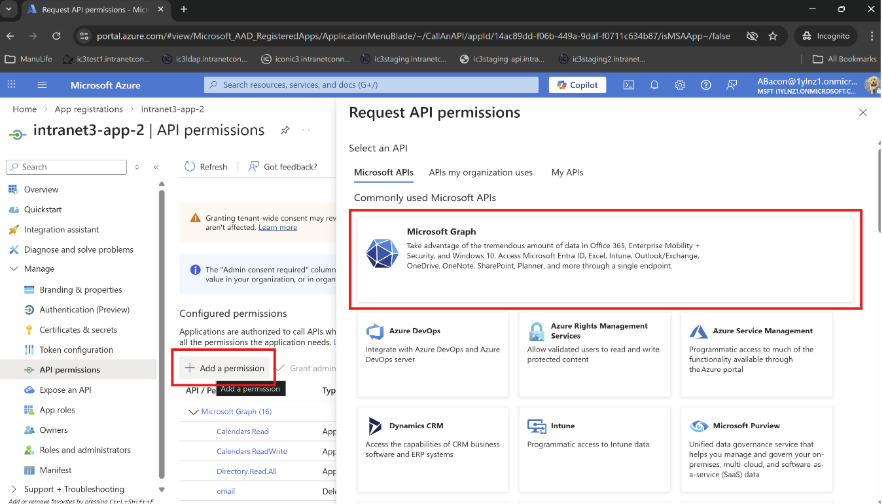The image size is (882, 504).
Task: Switch to APIs my organization uses tab
Action: tap(480, 172)
